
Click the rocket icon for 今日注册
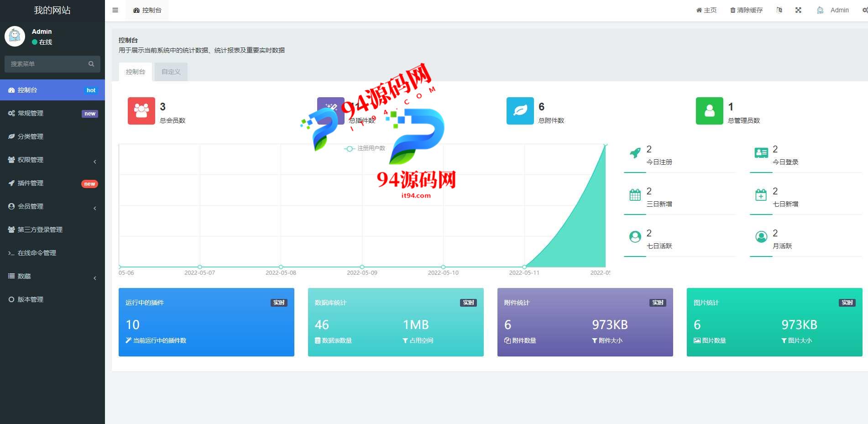(x=635, y=153)
